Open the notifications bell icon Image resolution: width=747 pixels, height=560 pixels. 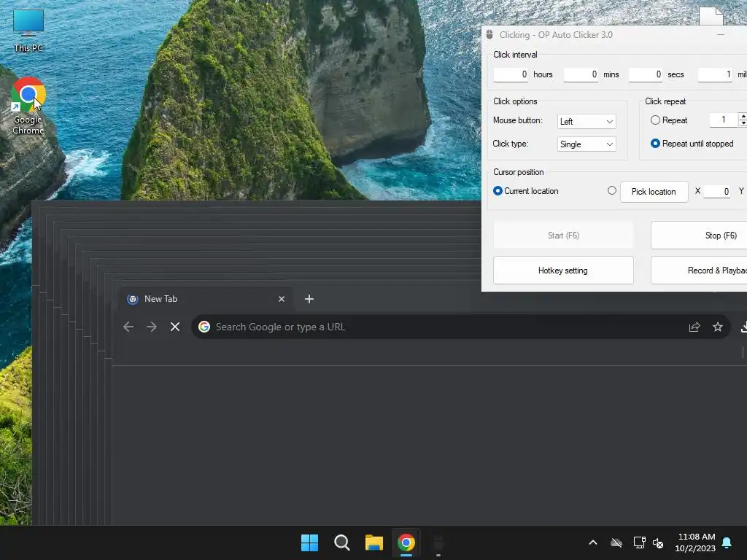point(727,542)
